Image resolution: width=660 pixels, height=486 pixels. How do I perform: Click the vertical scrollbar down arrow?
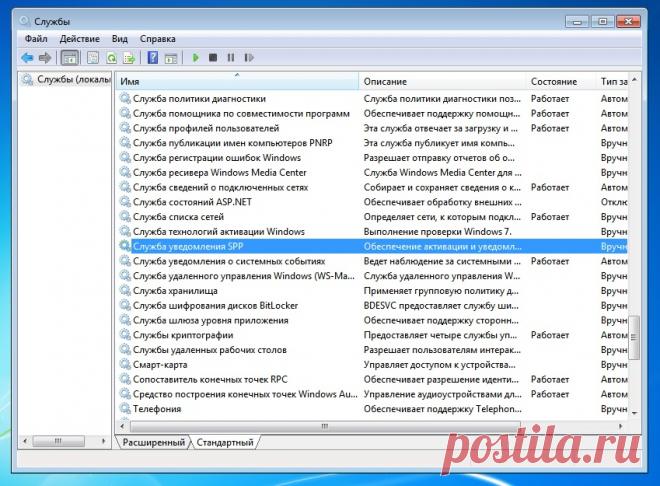[x=634, y=413]
